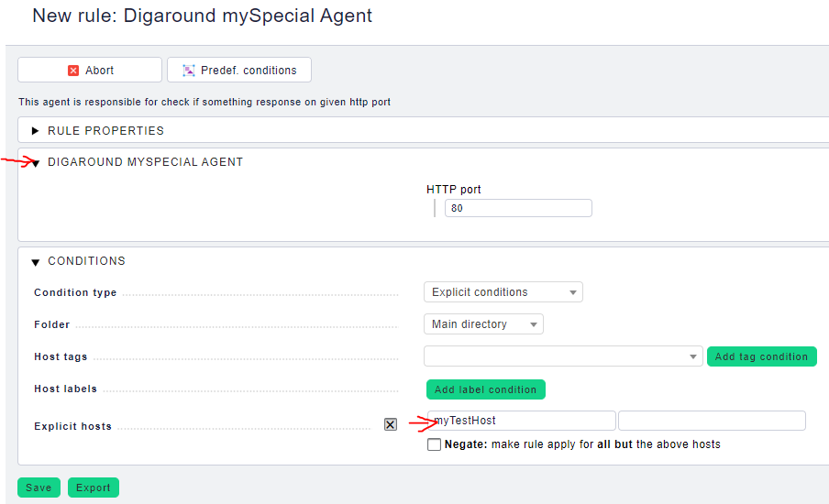Screen dimensions: 829x504
Task: Click the RULE PROPERTIES header text
Action: point(105,131)
